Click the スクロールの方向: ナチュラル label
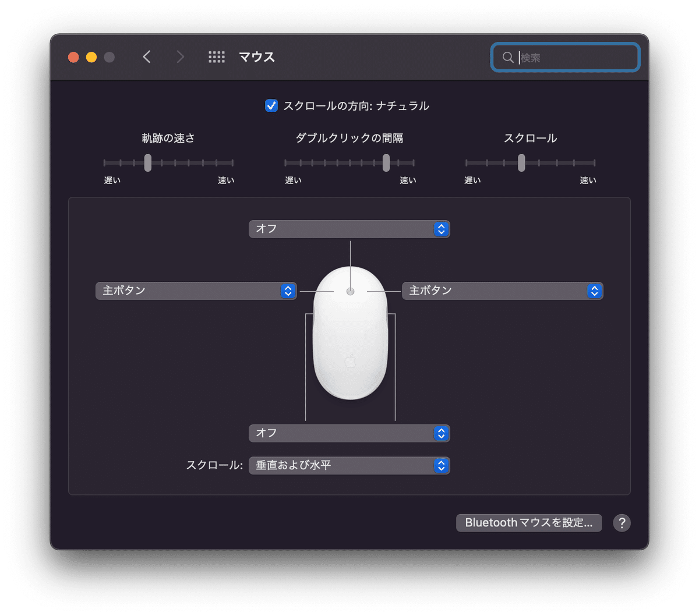 click(x=356, y=106)
